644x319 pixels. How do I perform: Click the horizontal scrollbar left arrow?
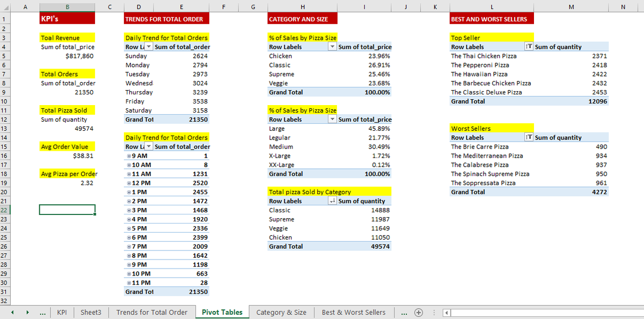tap(445, 313)
